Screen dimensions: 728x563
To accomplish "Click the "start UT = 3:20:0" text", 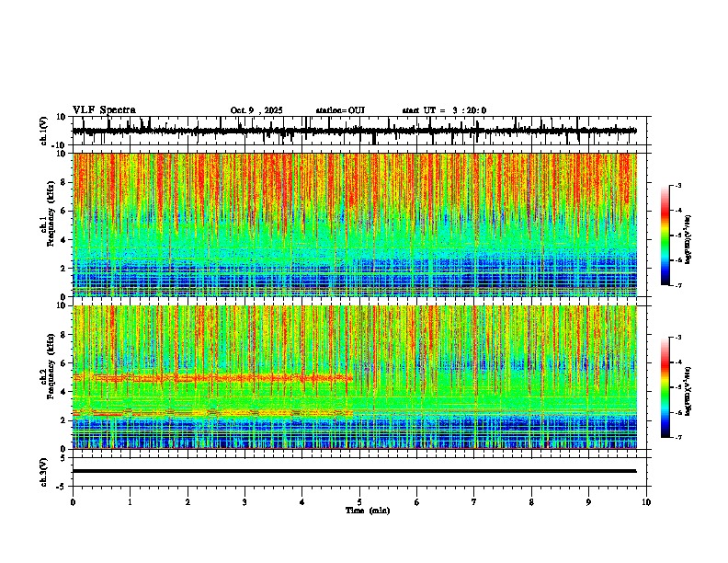I will click(444, 110).
